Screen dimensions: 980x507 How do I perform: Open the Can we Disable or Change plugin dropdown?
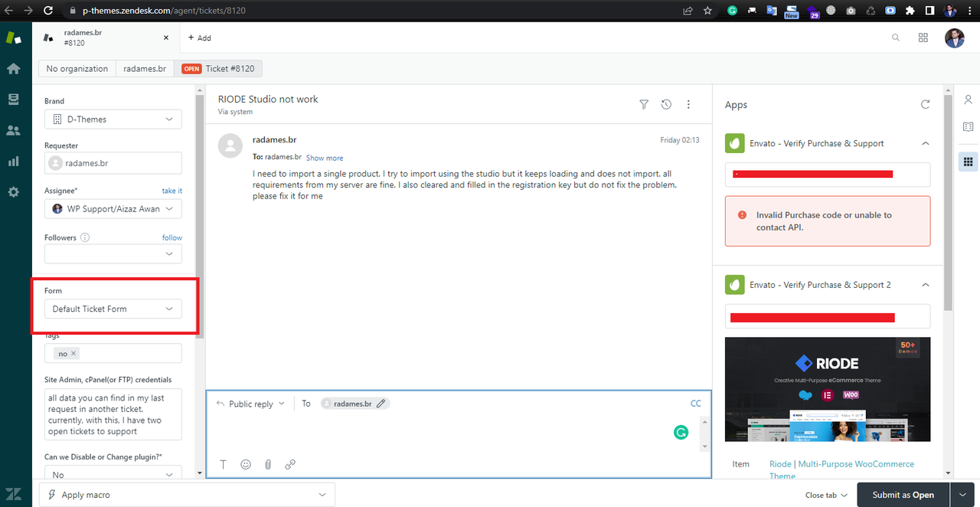coord(113,473)
